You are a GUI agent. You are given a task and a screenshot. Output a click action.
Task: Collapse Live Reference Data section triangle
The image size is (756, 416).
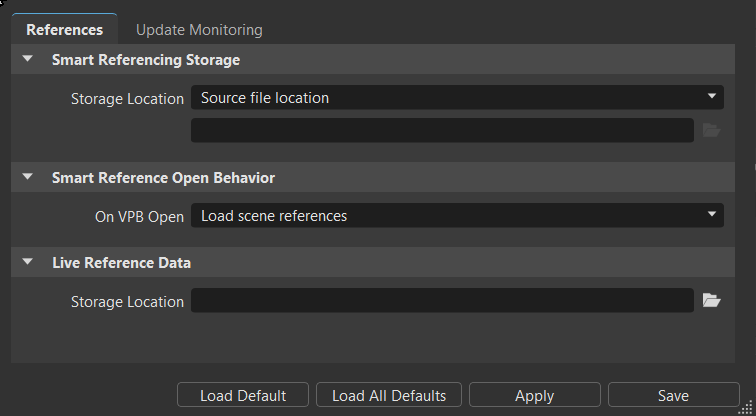[28, 263]
